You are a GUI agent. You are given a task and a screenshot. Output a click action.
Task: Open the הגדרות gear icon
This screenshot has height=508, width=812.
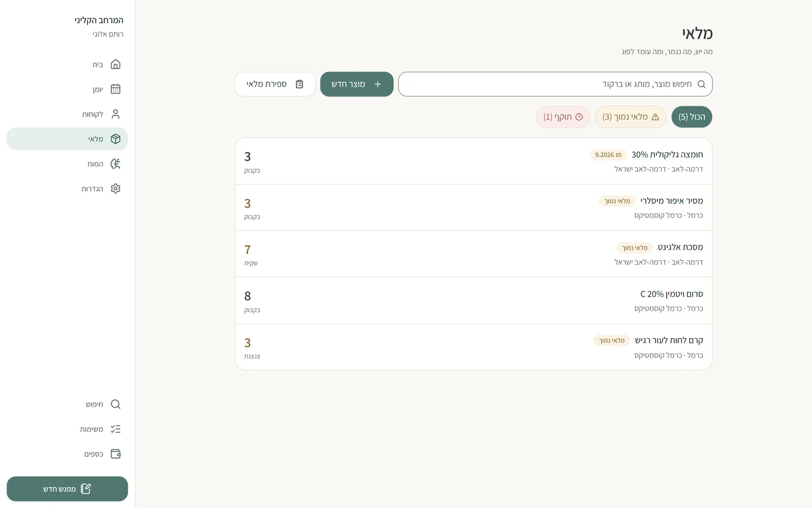coord(116,188)
